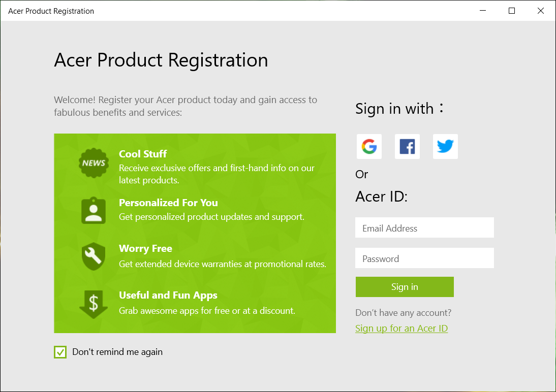Uncheck the Don't remind me again checkbox

(60, 352)
